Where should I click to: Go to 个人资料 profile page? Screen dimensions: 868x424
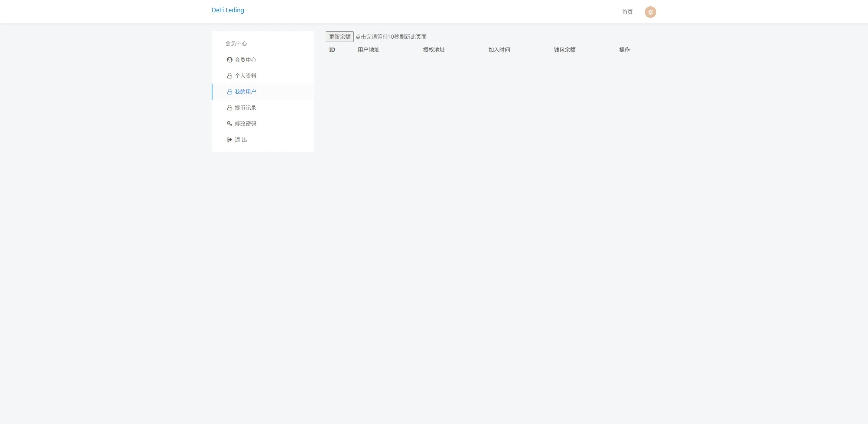[x=246, y=76]
